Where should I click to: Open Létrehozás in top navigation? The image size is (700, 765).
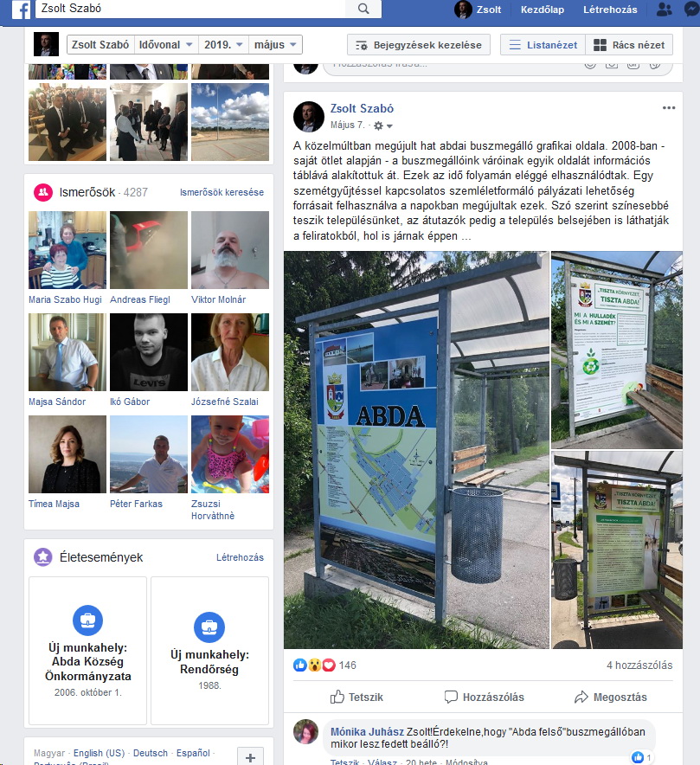tap(610, 10)
